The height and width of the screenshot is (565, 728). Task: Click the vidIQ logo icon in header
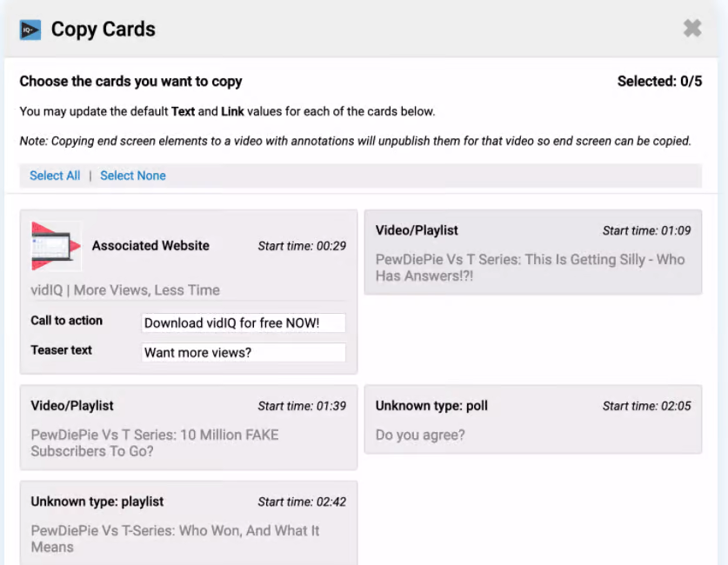point(30,30)
